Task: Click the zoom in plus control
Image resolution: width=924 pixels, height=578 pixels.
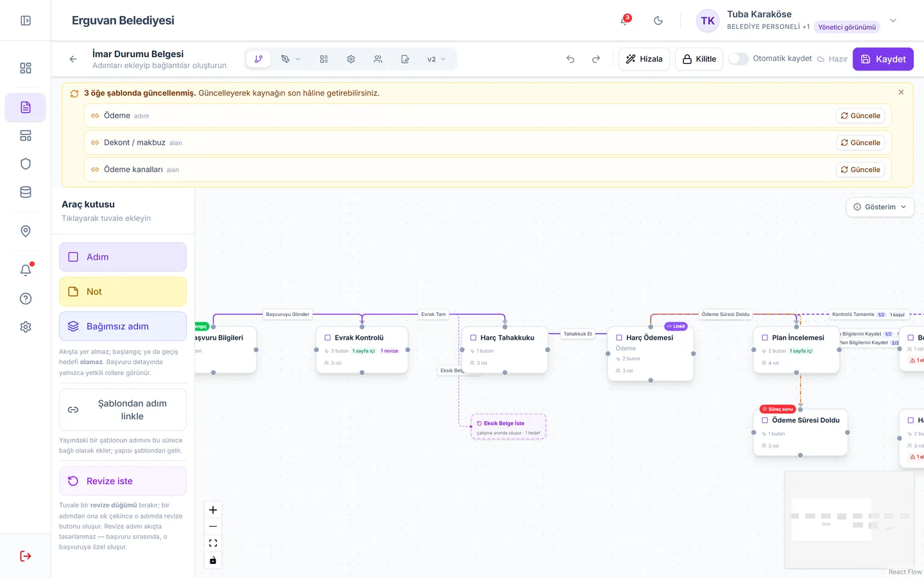Action: 213,510
